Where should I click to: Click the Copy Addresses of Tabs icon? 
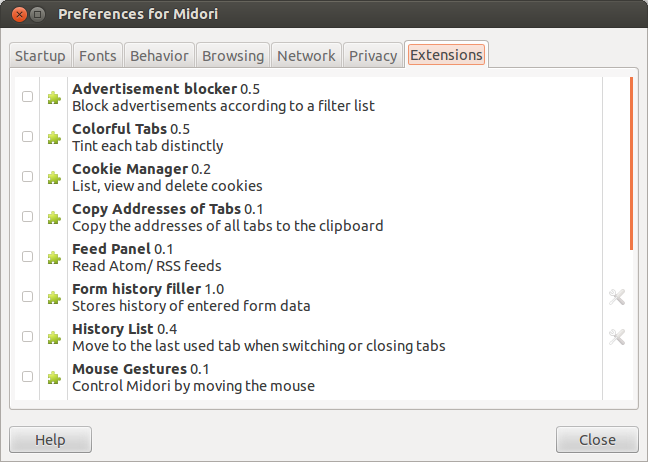tap(54, 217)
